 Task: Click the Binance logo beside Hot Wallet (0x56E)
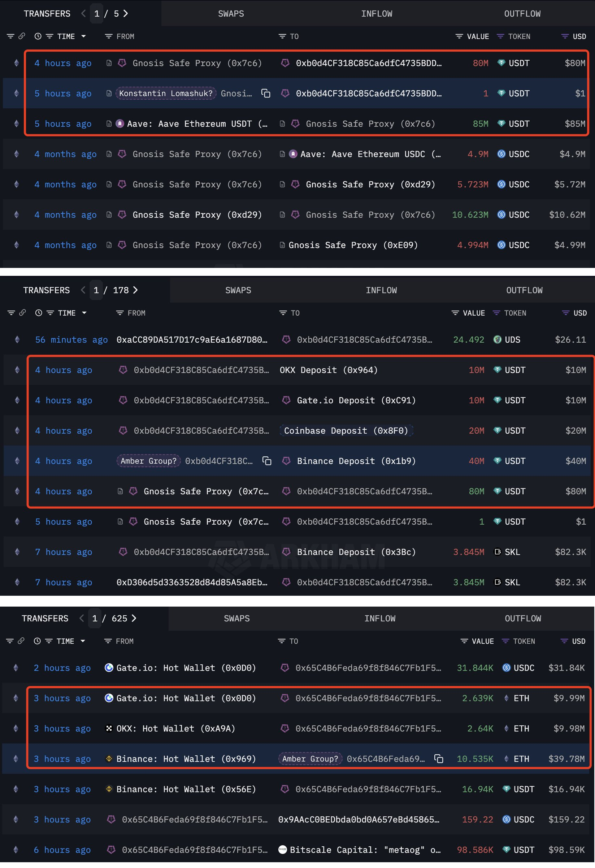click(109, 789)
